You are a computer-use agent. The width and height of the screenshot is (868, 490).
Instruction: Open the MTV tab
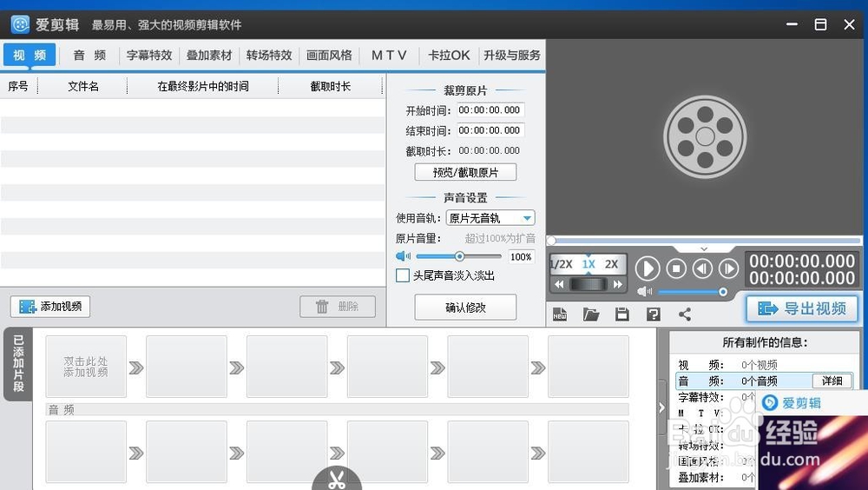tap(389, 55)
